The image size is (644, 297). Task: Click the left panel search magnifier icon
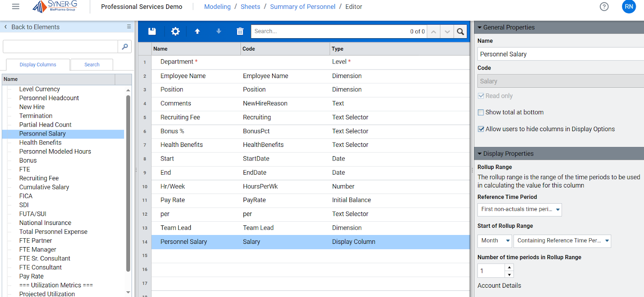coord(125,47)
